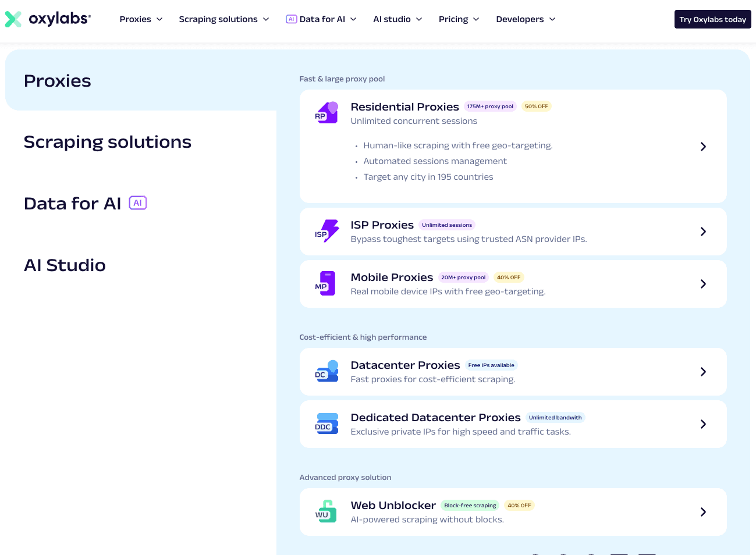The width and height of the screenshot is (756, 555).
Task: Click the AI badge next to sidebar Data for AI
Action: point(138,203)
